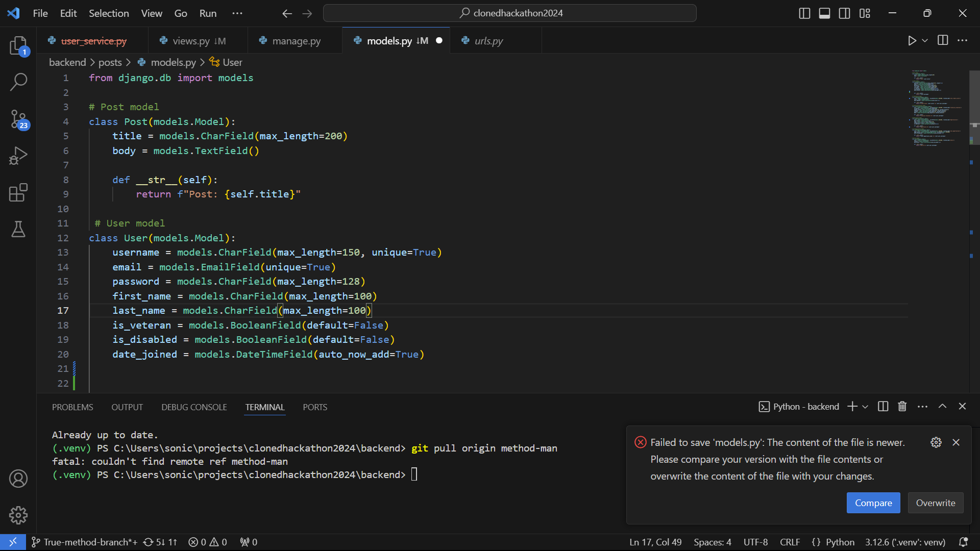The width and height of the screenshot is (980, 551).
Task: Click the notification gear settings icon
Action: [936, 442]
